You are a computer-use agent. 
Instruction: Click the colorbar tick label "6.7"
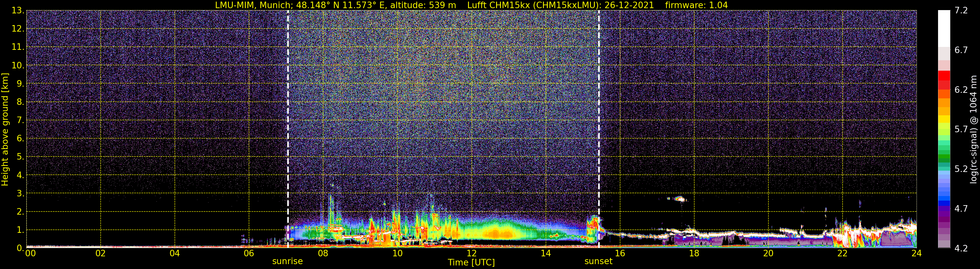(961, 50)
